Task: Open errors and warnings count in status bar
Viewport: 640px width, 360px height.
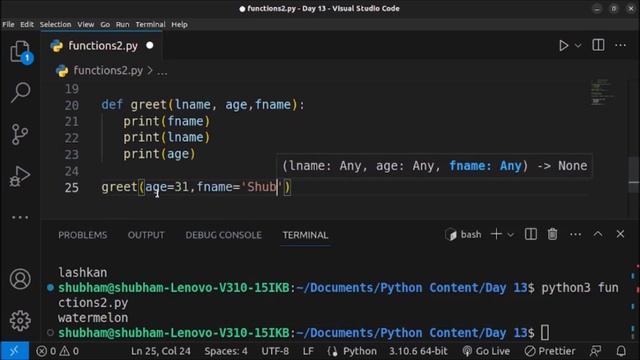Action: [58, 351]
